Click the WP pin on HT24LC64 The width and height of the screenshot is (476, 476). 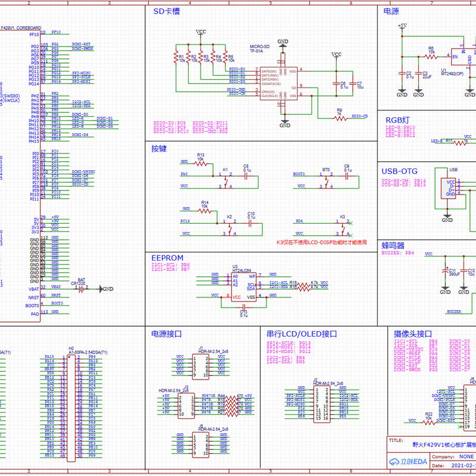[252, 277]
